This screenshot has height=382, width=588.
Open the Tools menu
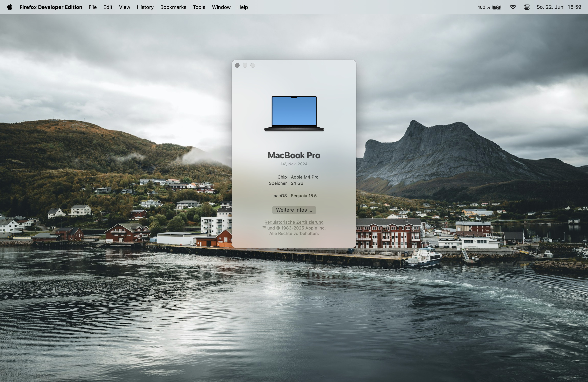pyautogui.click(x=199, y=7)
